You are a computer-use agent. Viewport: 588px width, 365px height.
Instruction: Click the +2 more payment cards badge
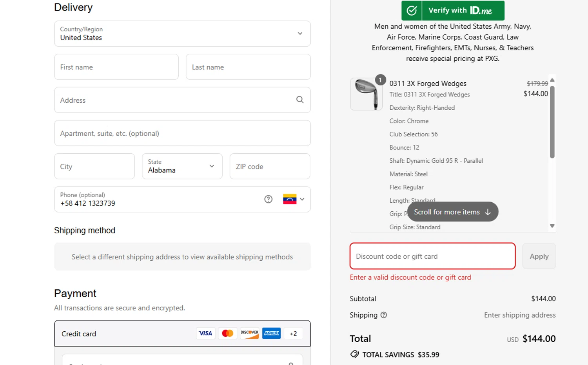[x=293, y=334]
